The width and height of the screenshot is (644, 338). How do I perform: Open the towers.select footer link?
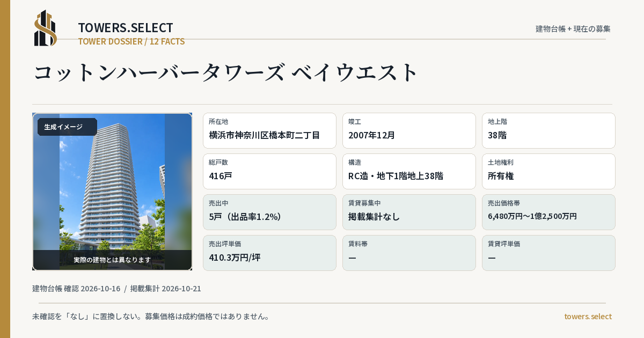[x=588, y=317]
